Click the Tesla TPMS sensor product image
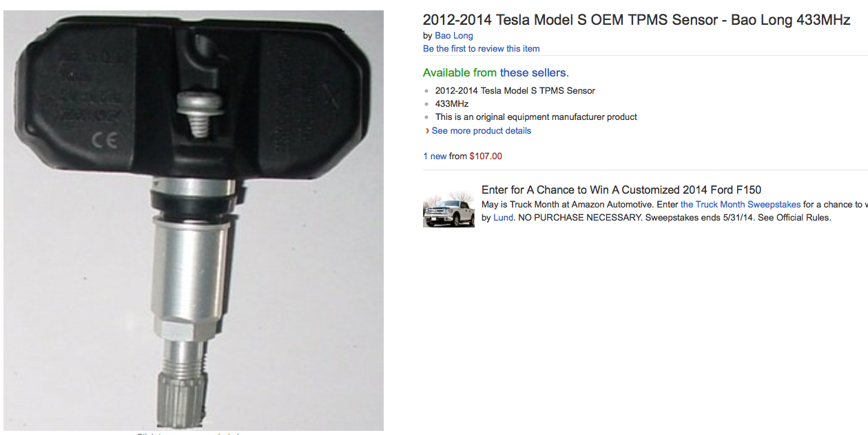This screenshot has height=435, width=868. [x=194, y=221]
